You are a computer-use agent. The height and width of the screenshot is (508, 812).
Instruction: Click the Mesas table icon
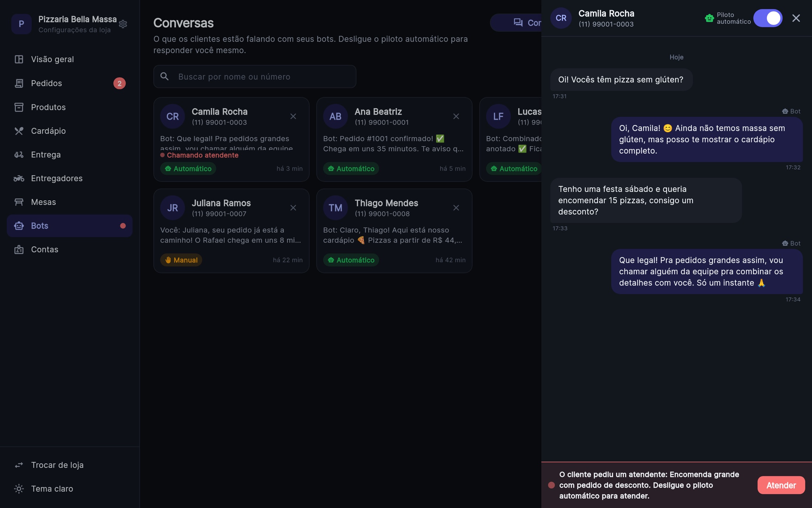[19, 202]
